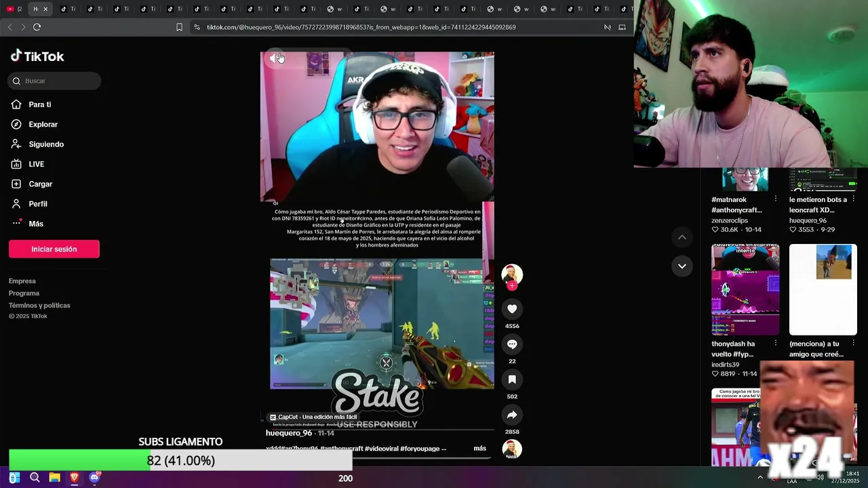The height and width of the screenshot is (488, 868).
Task: Click the 30.6K likes count
Action: 725,230
